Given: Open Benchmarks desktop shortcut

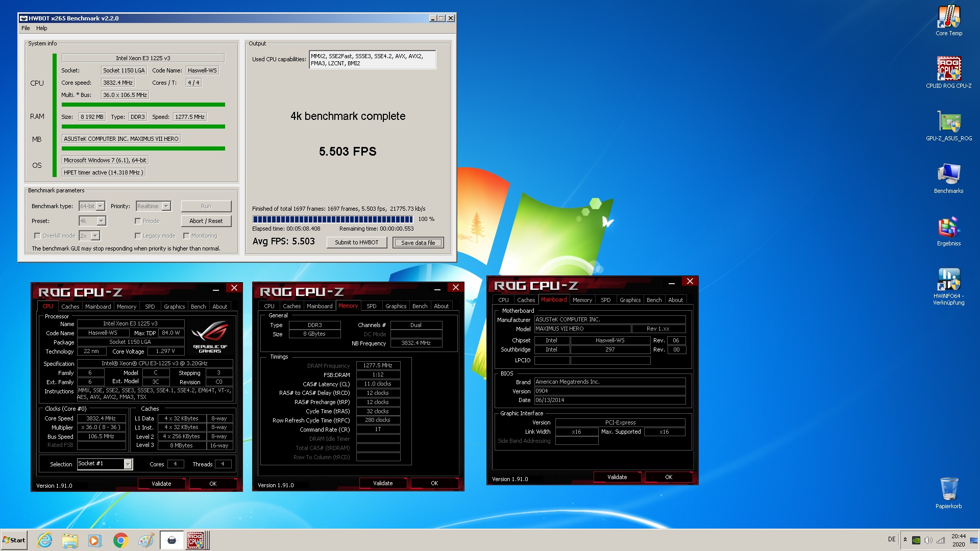Looking at the screenshot, I should pyautogui.click(x=948, y=178).
